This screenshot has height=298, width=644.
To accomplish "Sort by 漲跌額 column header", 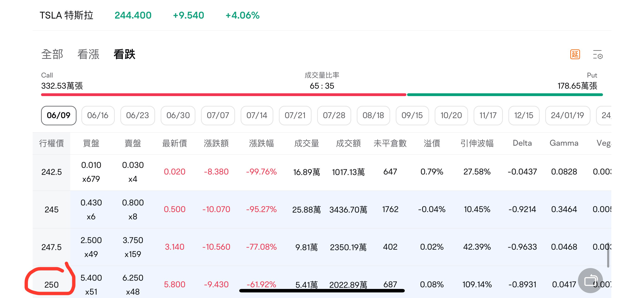I will pos(216,143).
